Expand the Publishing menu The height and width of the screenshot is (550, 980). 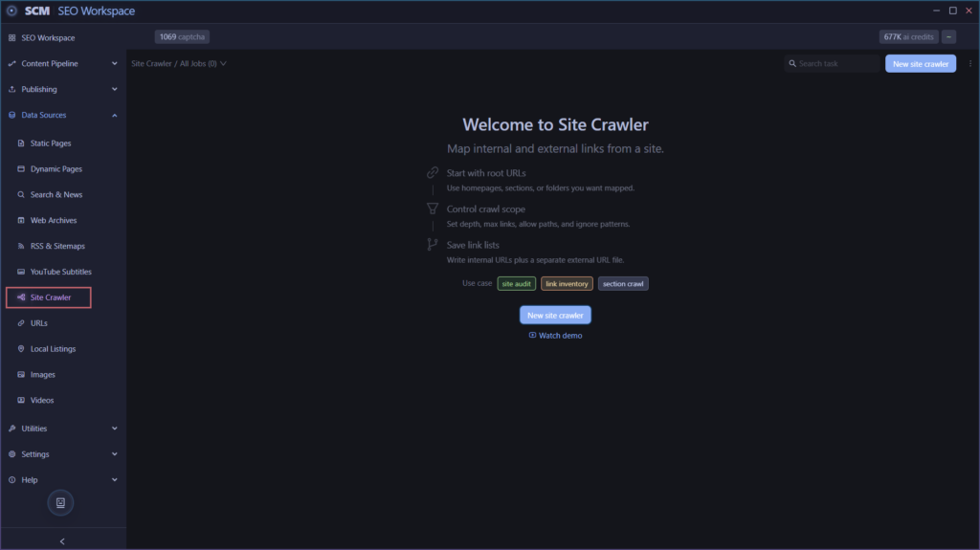[x=62, y=89]
